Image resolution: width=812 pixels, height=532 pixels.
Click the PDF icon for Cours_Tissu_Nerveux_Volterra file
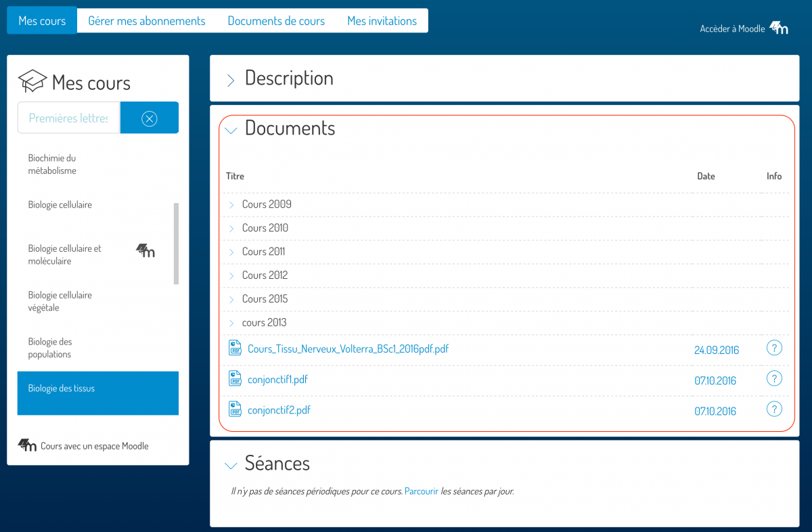[x=235, y=349]
